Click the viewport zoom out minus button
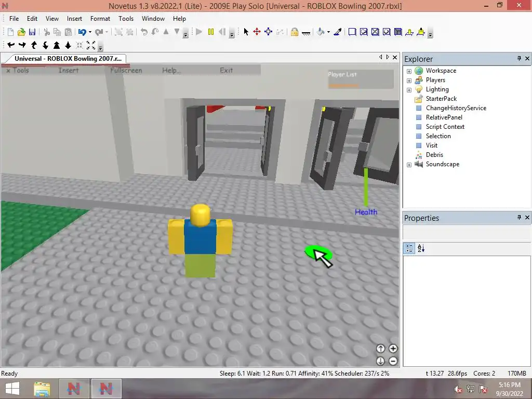The height and width of the screenshot is (399, 532). (x=393, y=361)
